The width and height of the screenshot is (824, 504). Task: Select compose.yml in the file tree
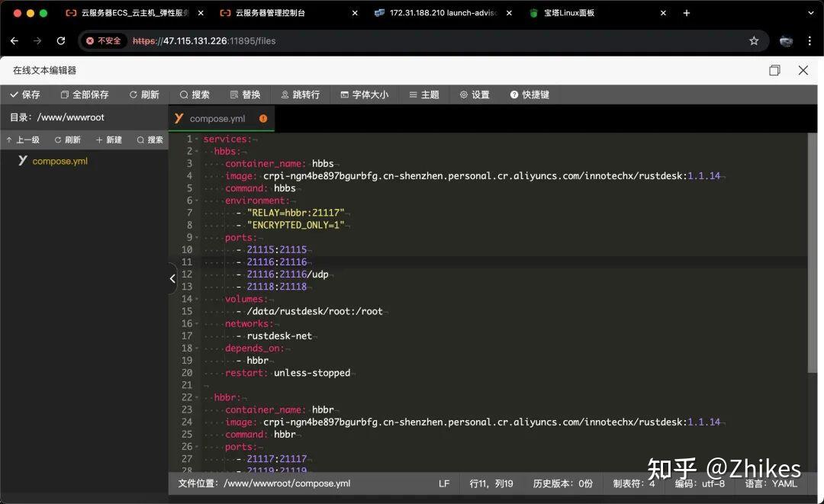[x=60, y=161]
